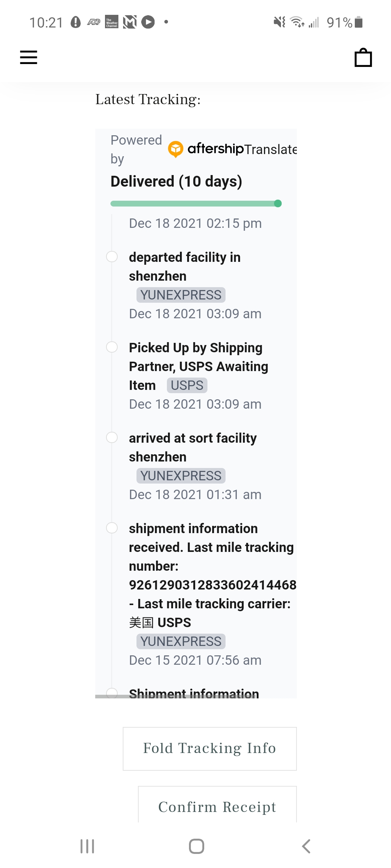Tap the Android home button

197,846
